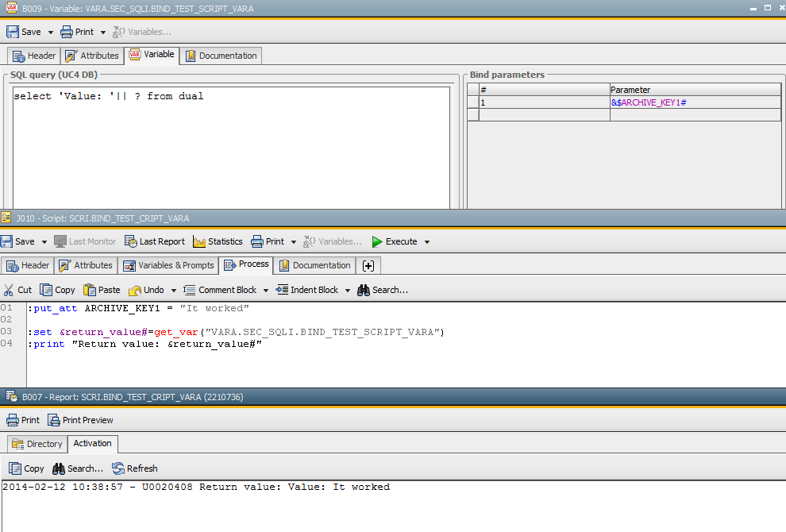Viewport: 786px width, 532px height.
Task: Open the Documentation tab in the Variable window
Action: coord(221,56)
